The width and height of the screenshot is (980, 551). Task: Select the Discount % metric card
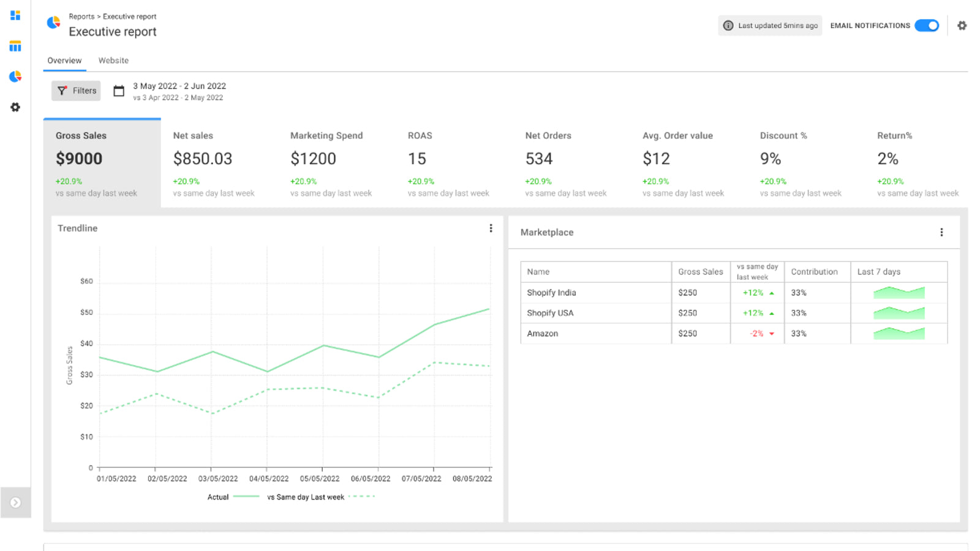coord(807,163)
